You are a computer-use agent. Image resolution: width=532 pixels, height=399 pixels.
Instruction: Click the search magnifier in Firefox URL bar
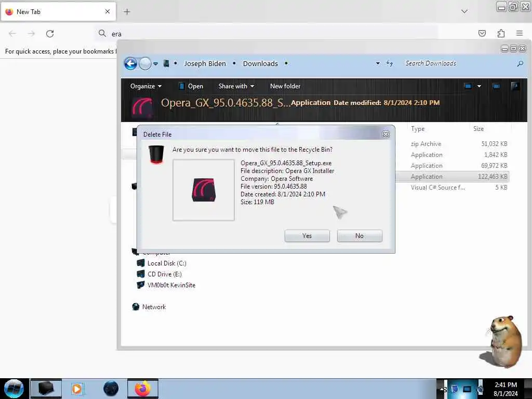[102, 33]
